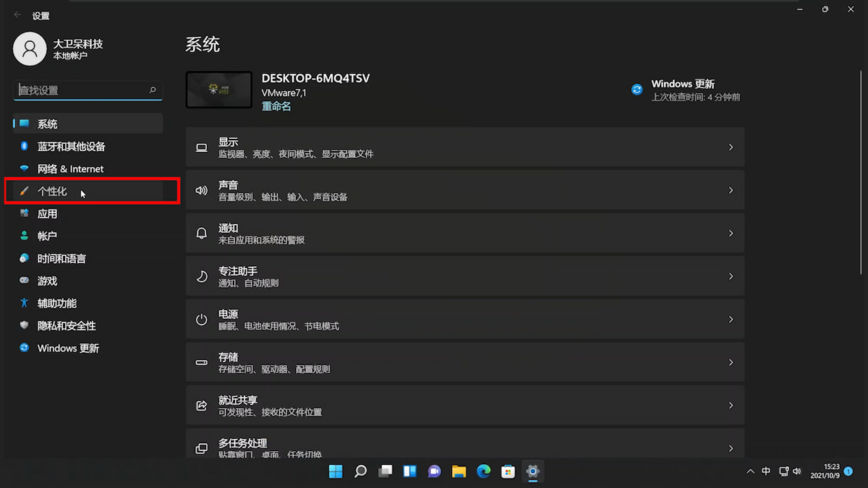The height and width of the screenshot is (488, 868).
Task: Select 隐私和安全性 in sidebar
Action: [x=88, y=325]
